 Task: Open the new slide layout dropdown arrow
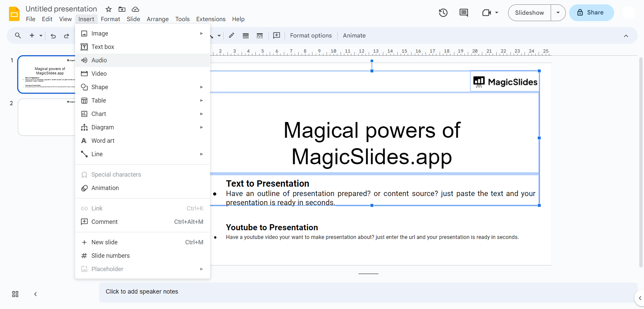tap(41, 36)
